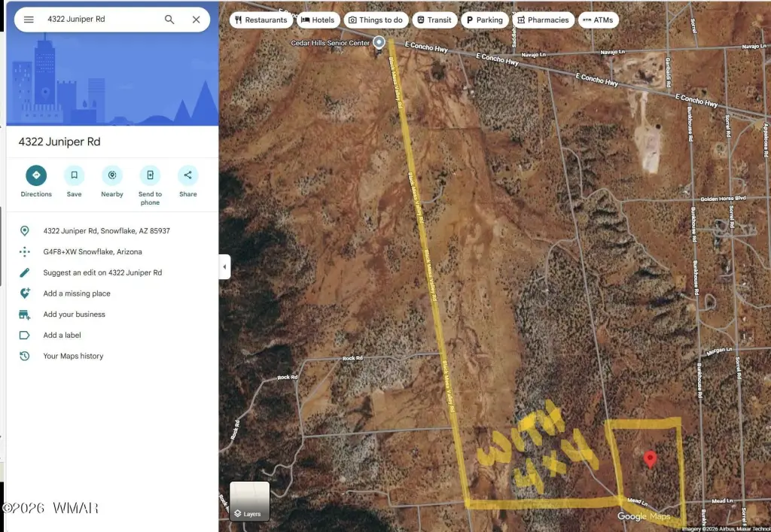Click 'G4F8+XW Snowflake, Arizona' plus code
This screenshot has width=771, height=532.
coord(93,252)
